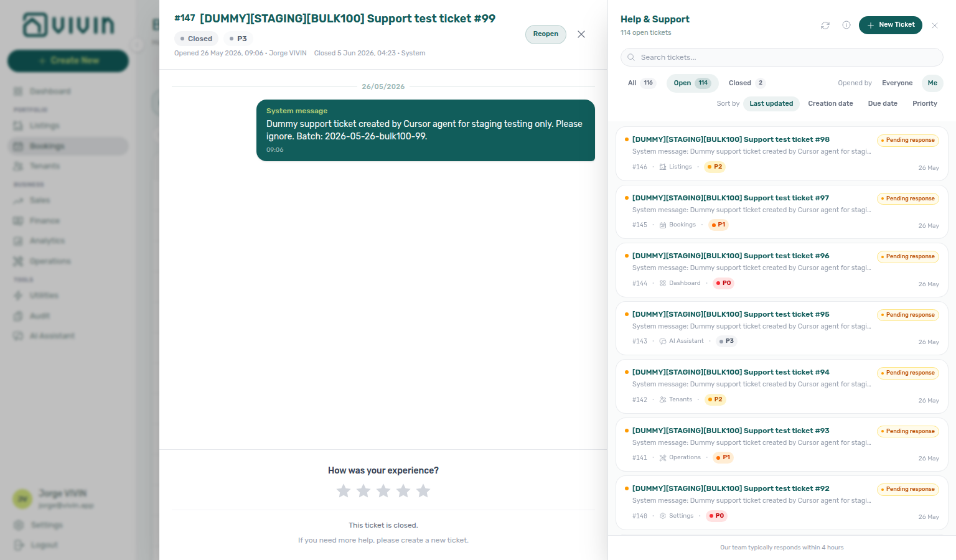Click the P3 chip in ticket header
The height and width of the screenshot is (560, 956).
tap(238, 39)
